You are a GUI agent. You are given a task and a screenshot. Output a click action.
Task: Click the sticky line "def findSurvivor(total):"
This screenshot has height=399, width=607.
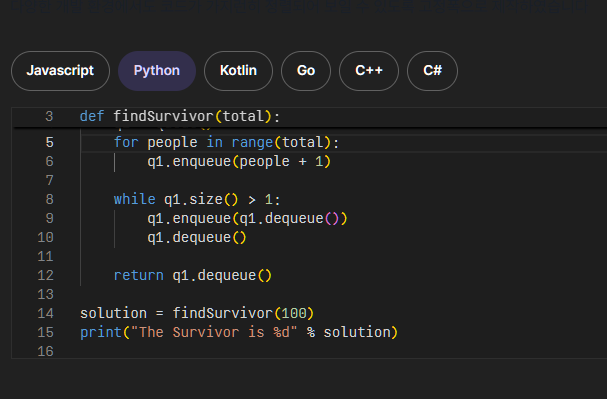click(180, 116)
